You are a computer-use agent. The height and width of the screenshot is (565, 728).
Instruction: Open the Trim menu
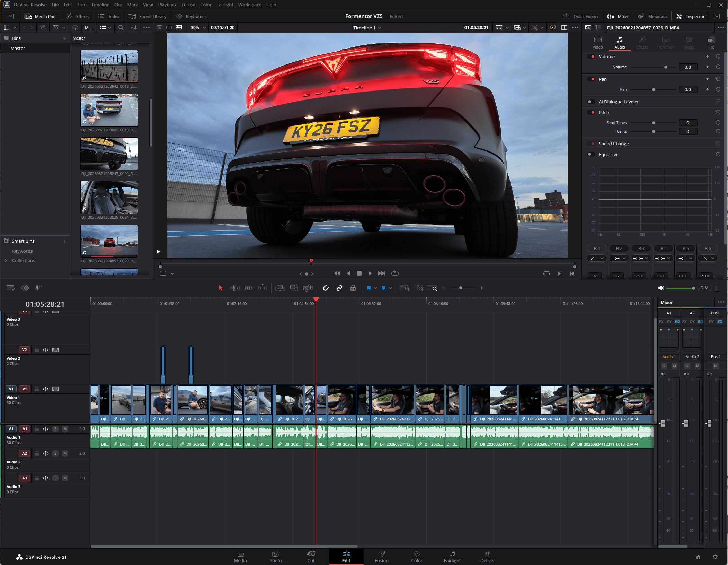coord(81,5)
